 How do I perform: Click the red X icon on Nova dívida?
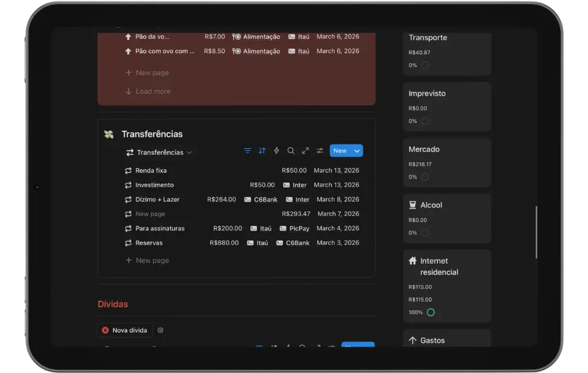(106, 330)
